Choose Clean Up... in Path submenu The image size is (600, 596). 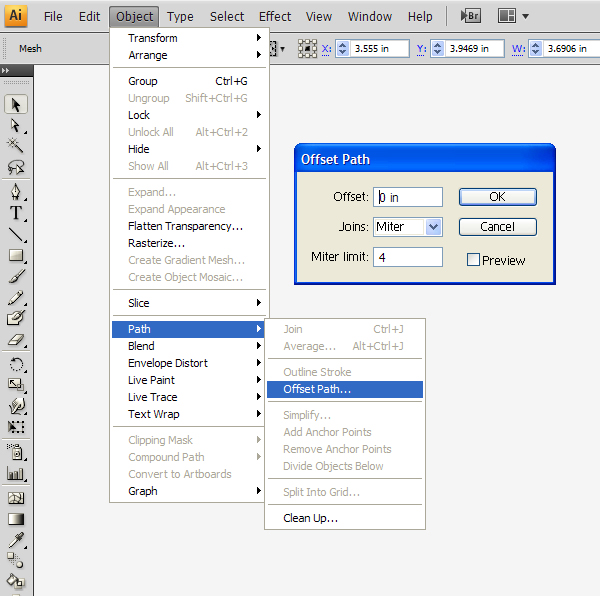(x=345, y=518)
